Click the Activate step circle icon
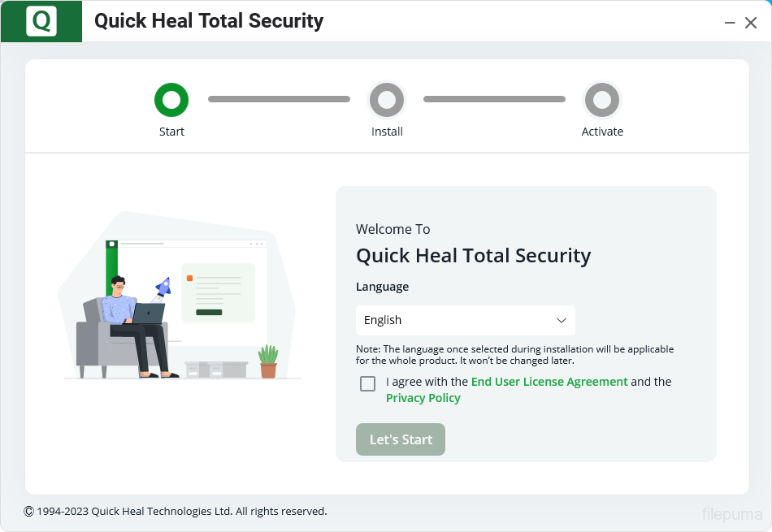Viewport: 772px width, 532px height. click(602, 100)
